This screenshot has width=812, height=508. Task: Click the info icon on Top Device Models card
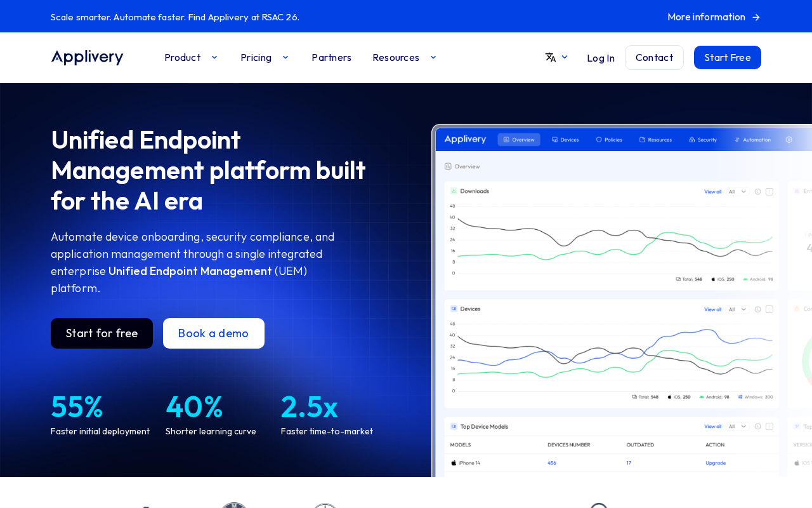757,426
